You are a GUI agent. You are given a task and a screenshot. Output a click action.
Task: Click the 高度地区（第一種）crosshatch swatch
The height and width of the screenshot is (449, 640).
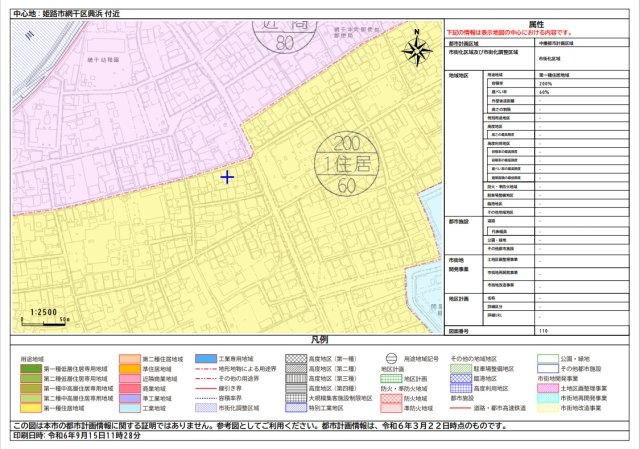coord(296,359)
